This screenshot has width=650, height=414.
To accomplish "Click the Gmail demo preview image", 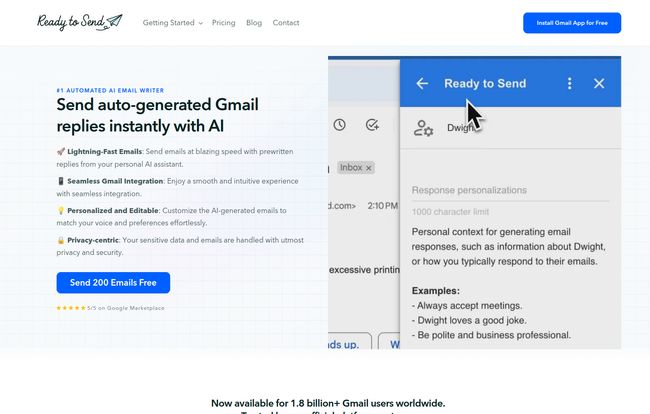I will [x=474, y=202].
